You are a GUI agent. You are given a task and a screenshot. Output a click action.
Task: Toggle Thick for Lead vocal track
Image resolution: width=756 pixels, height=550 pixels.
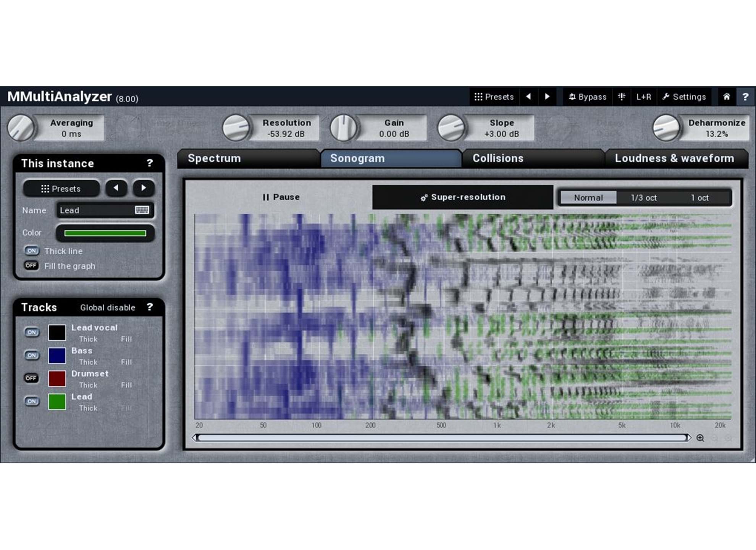(88, 339)
